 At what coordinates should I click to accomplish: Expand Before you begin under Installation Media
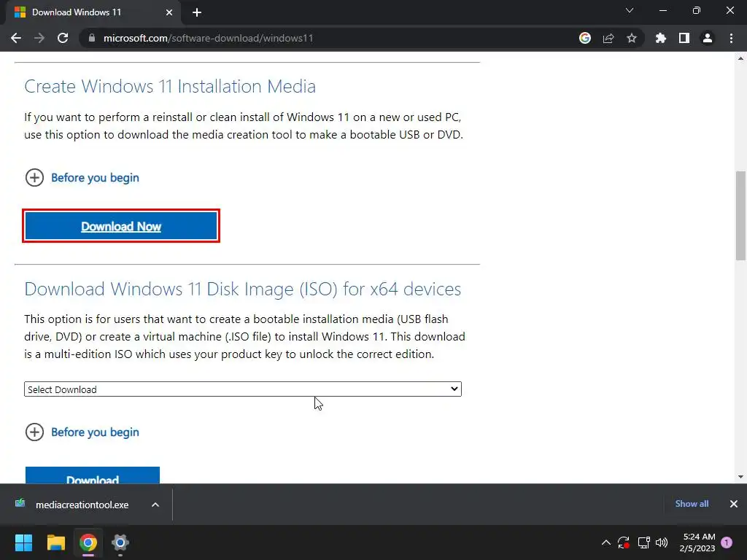(x=82, y=178)
